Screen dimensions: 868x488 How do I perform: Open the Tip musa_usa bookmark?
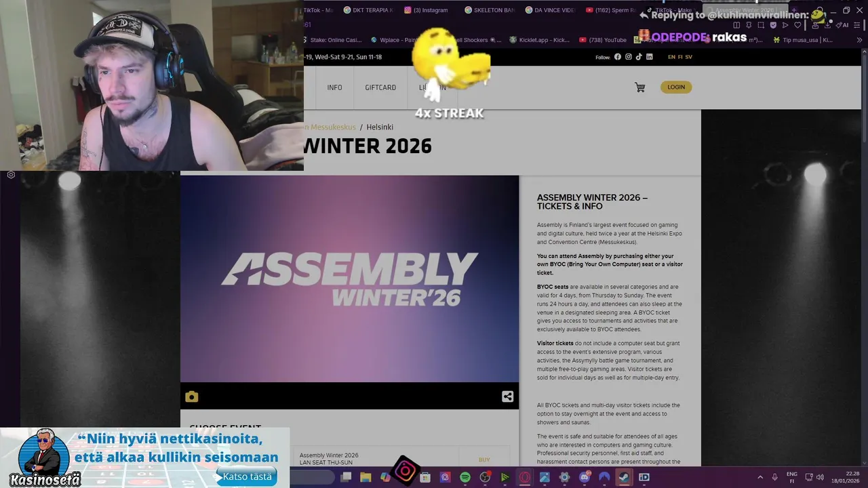[803, 40]
